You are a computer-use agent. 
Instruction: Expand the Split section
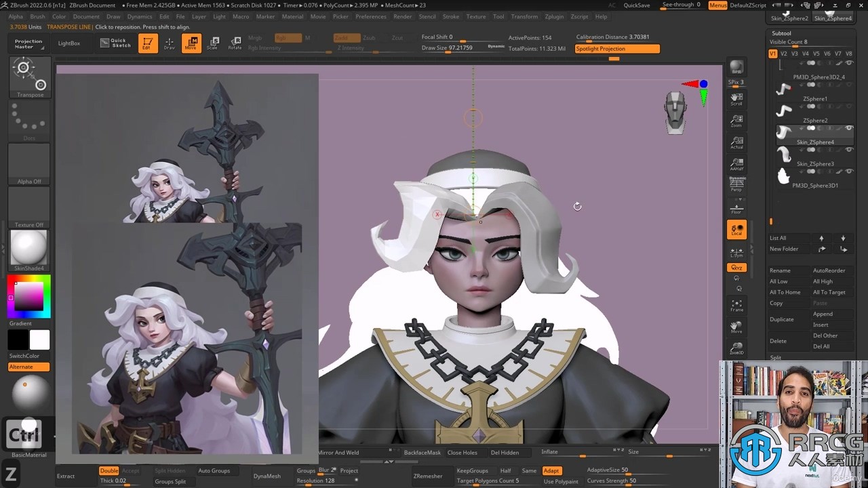(x=776, y=357)
